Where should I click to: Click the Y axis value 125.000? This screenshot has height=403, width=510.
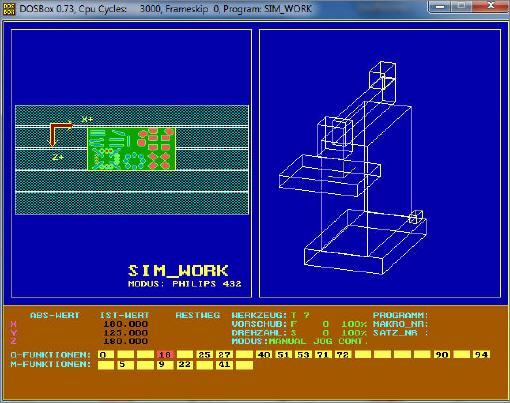tap(125, 333)
